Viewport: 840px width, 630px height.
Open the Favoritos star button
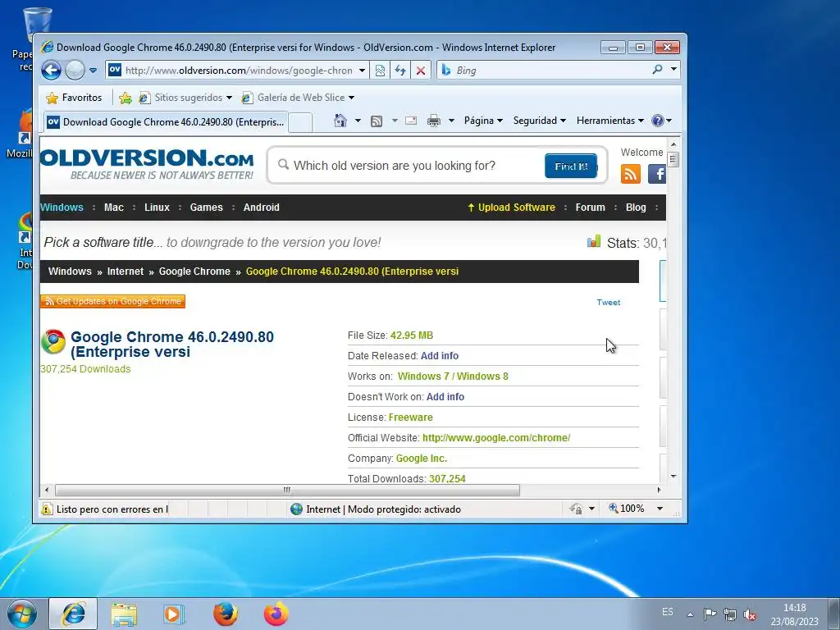(x=74, y=98)
